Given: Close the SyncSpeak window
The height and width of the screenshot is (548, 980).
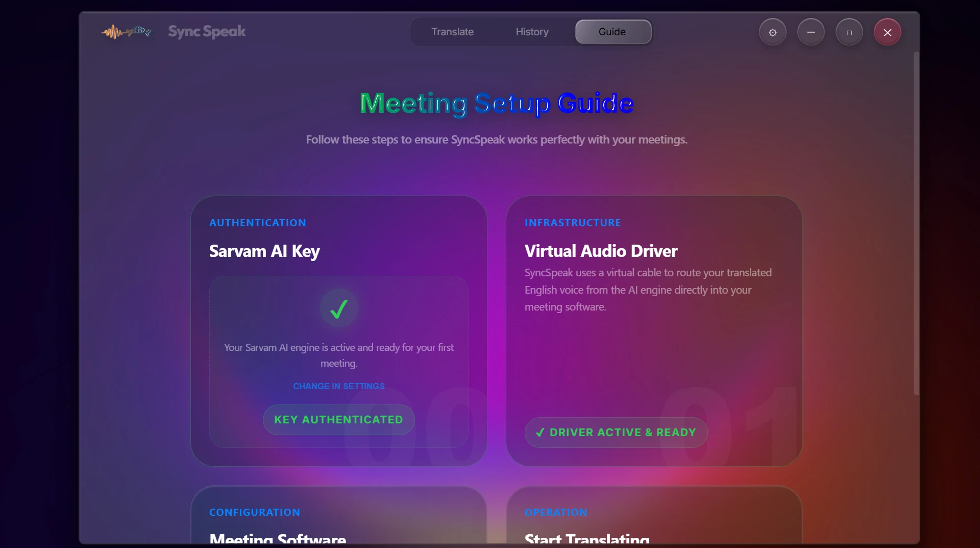Looking at the screenshot, I should click(888, 32).
